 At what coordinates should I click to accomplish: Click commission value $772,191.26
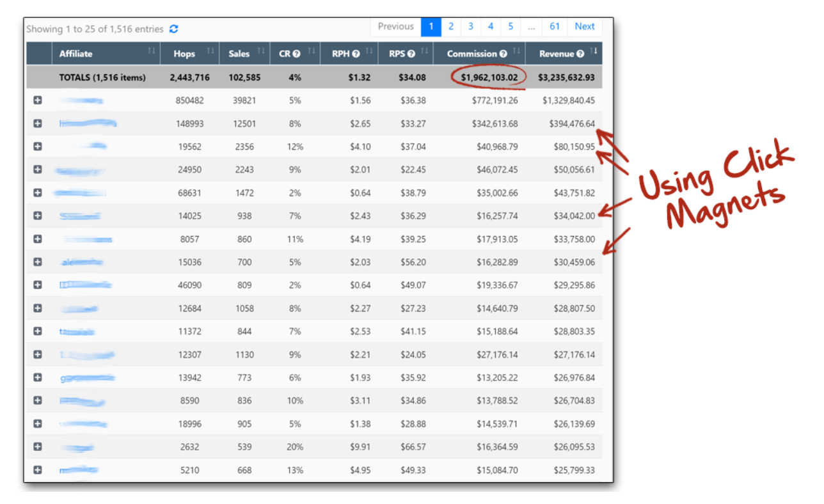click(495, 100)
